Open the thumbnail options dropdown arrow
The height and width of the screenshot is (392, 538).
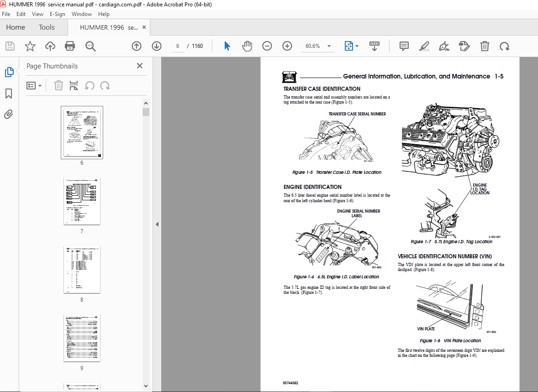tap(40, 85)
